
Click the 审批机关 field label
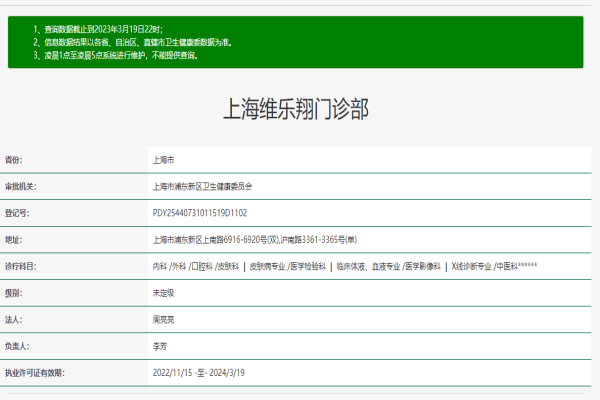click(20, 186)
